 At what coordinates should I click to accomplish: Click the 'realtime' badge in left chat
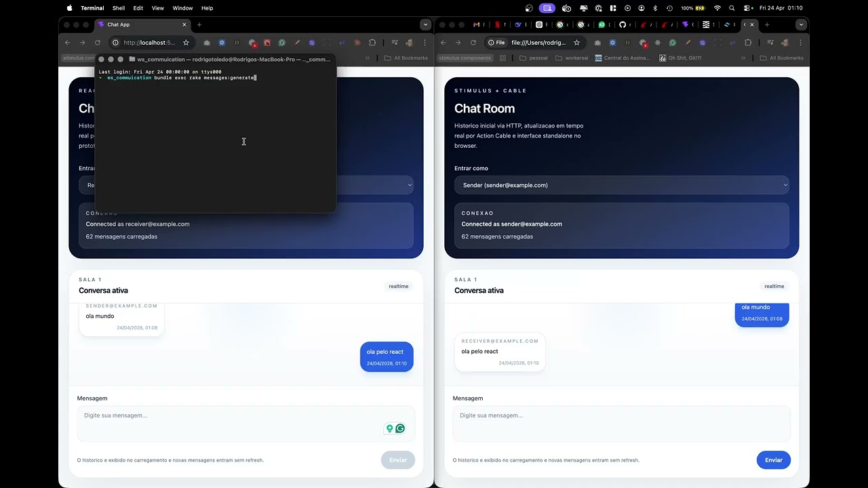click(399, 286)
